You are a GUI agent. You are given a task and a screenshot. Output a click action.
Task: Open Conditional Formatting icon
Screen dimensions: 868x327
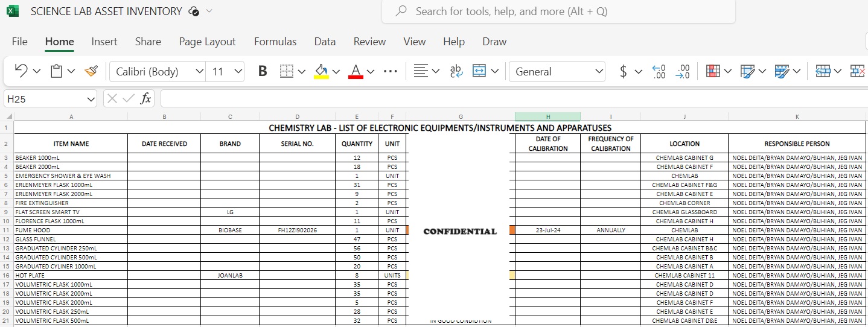click(713, 71)
